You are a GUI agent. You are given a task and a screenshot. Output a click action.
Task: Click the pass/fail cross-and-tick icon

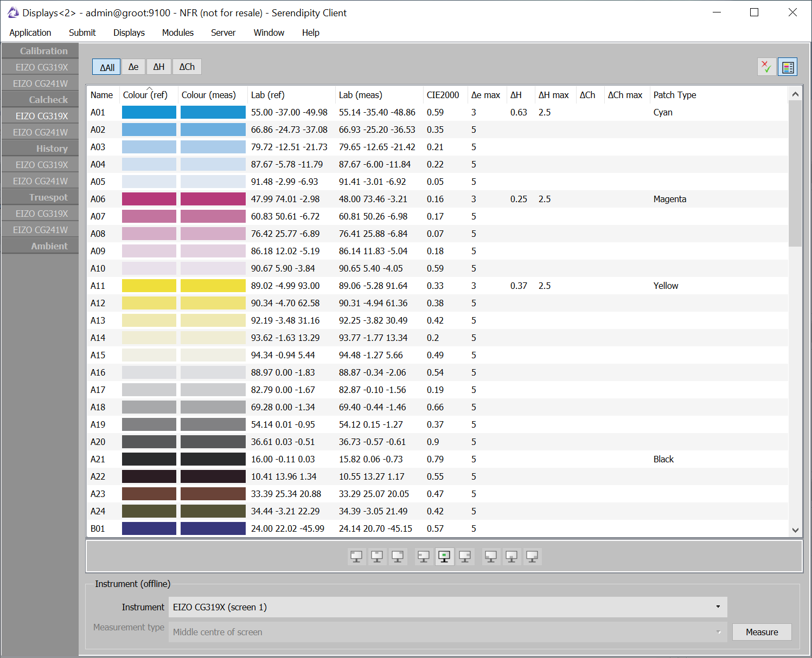(x=766, y=67)
